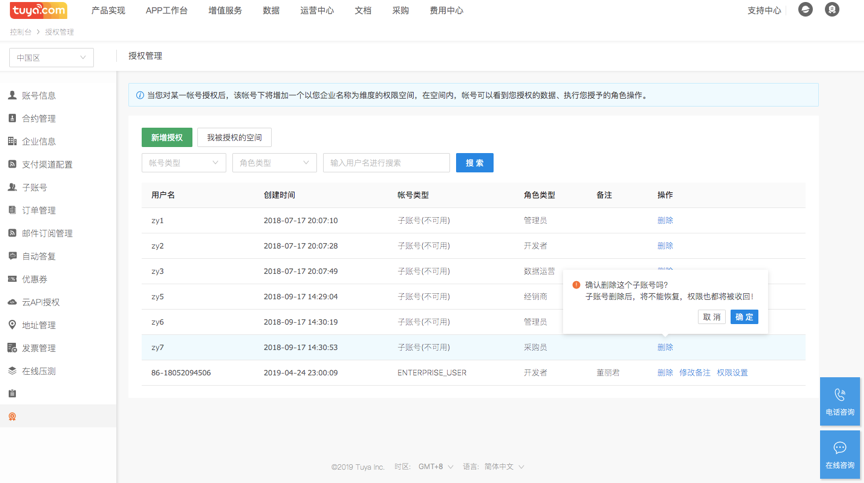The image size is (864, 483).
Task: Click the unlabeled clipboard sidebar icon
Action: click(12, 393)
